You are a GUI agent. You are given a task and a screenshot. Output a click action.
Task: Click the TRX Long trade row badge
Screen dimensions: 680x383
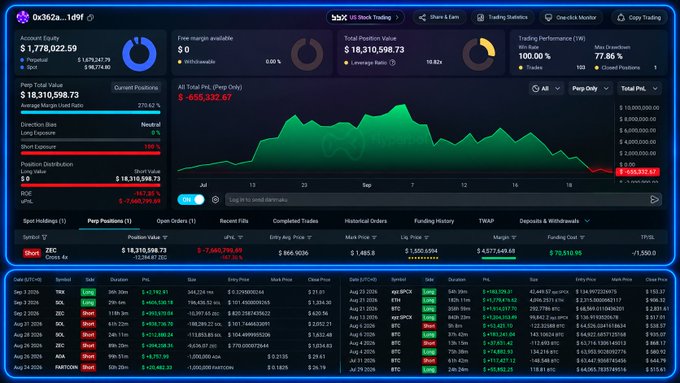pos(88,292)
